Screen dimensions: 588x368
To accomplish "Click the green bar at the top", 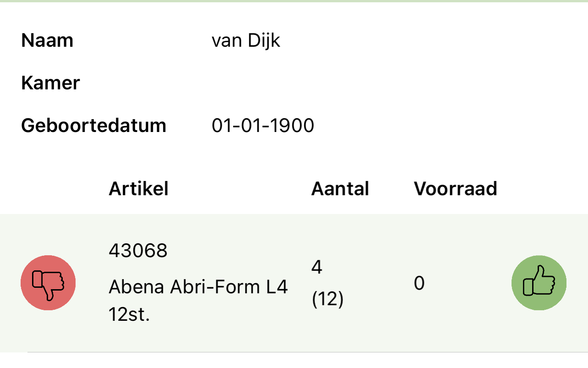I will [294, 1].
